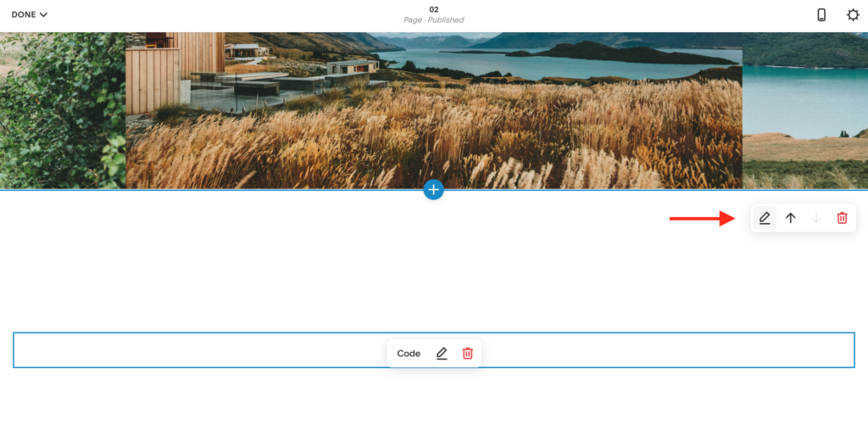This screenshot has height=441, width=868.
Task: Click the page title 02
Action: [434, 9]
